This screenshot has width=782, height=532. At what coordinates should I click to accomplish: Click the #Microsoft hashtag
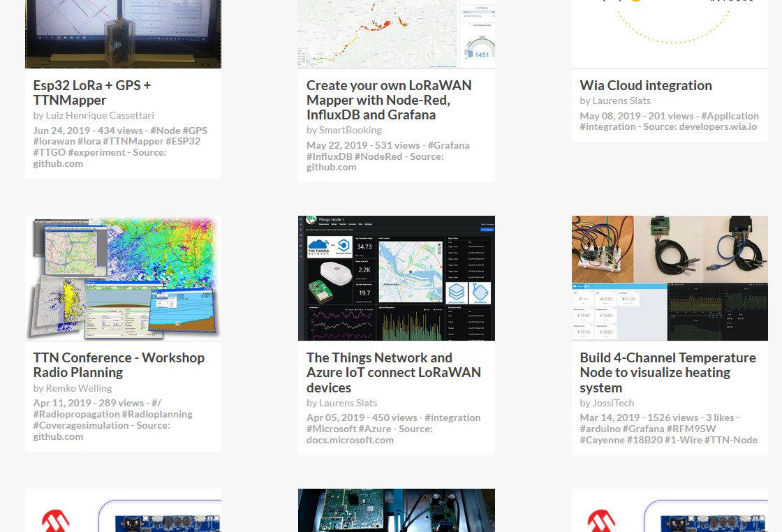pyautogui.click(x=332, y=428)
